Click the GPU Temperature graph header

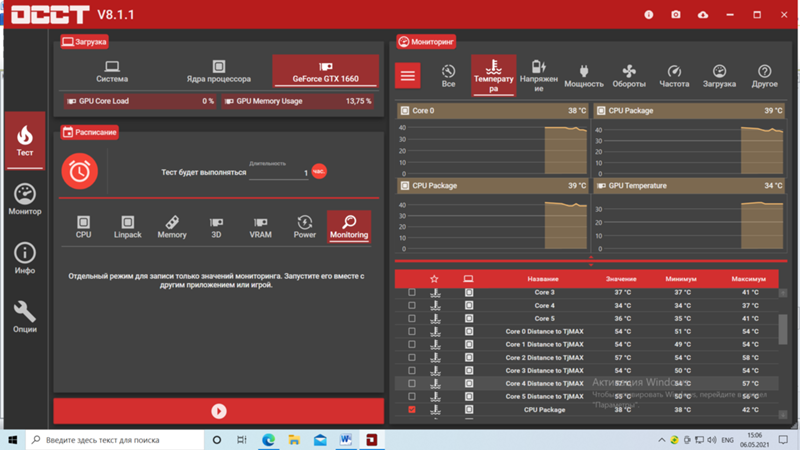click(x=689, y=186)
